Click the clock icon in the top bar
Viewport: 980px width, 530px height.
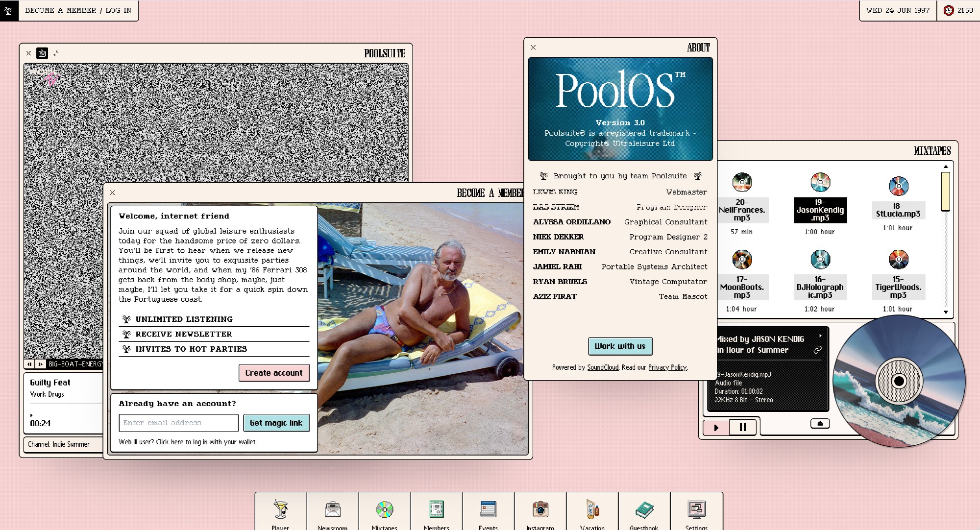pyautogui.click(x=949, y=10)
